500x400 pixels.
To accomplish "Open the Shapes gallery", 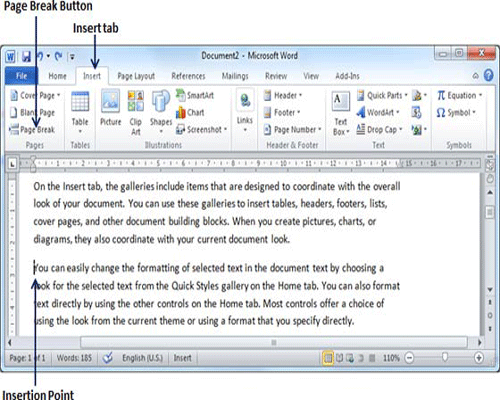I will click(161, 112).
